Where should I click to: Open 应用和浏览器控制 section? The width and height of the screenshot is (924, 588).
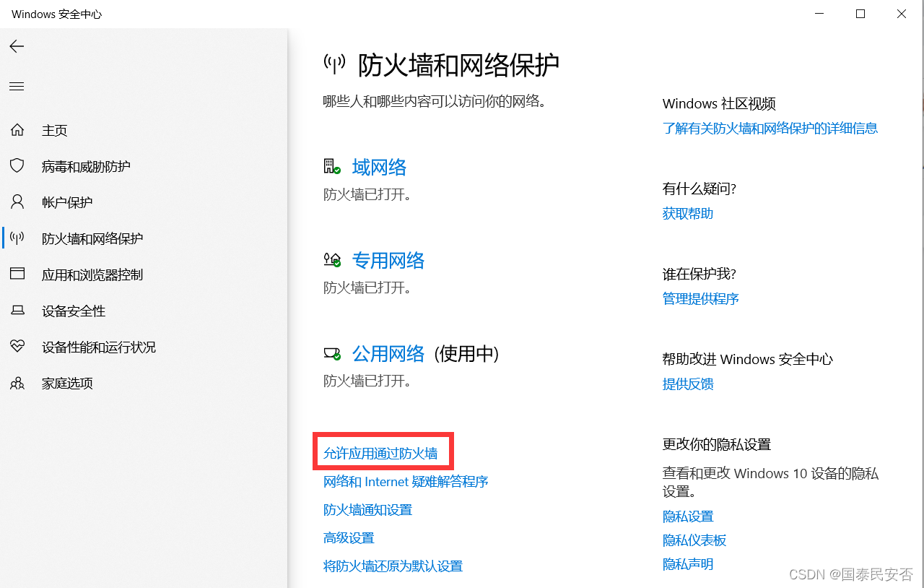coord(92,274)
